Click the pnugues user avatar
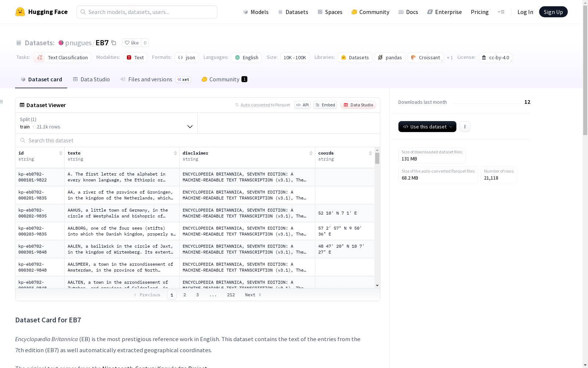This screenshot has height=368, width=588. 61,43
